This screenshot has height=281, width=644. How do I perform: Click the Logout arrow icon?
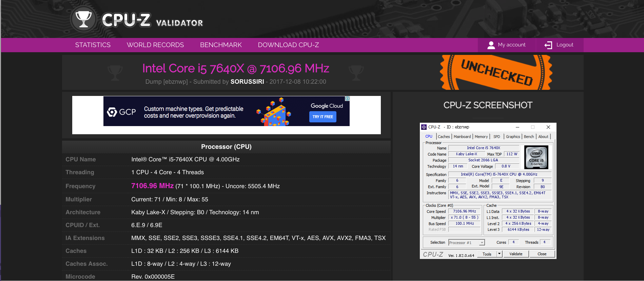(x=548, y=45)
